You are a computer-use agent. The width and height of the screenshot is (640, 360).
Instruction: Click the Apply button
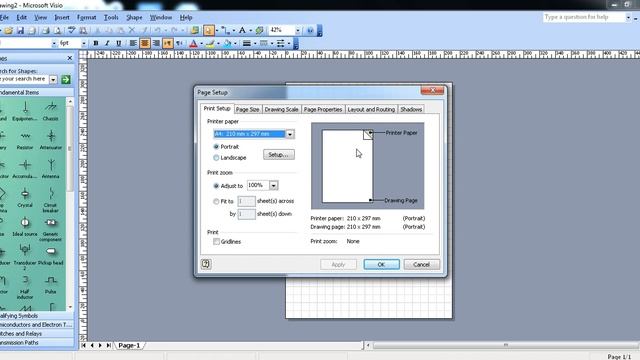click(338, 264)
